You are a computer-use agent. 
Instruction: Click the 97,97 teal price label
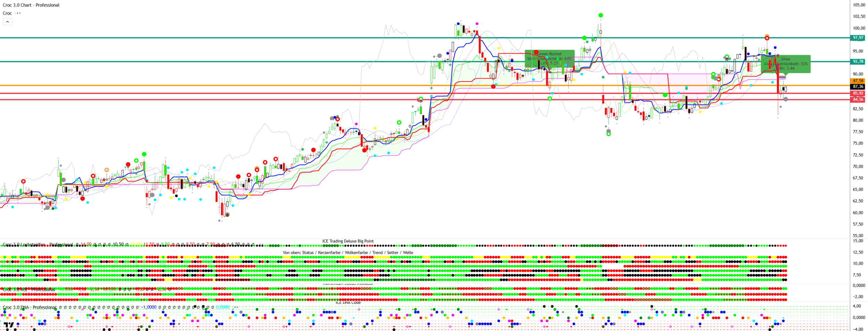858,38
